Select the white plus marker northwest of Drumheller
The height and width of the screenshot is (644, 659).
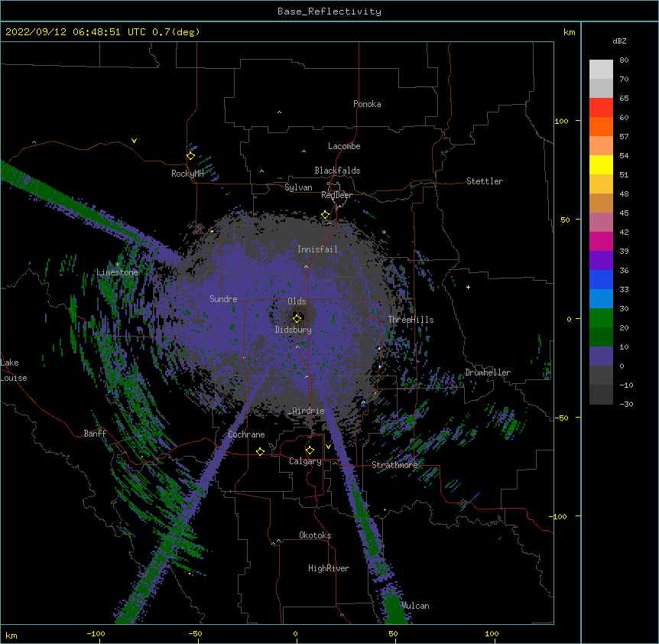click(x=468, y=287)
